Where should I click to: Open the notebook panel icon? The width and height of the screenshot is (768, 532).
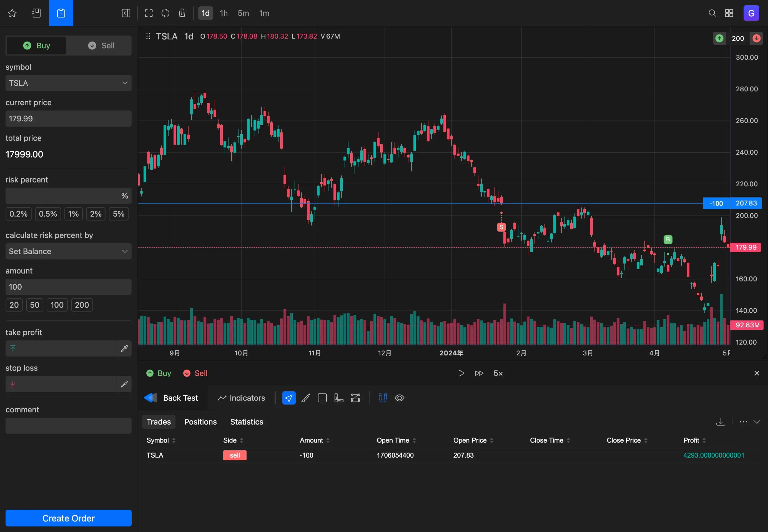tap(36, 13)
